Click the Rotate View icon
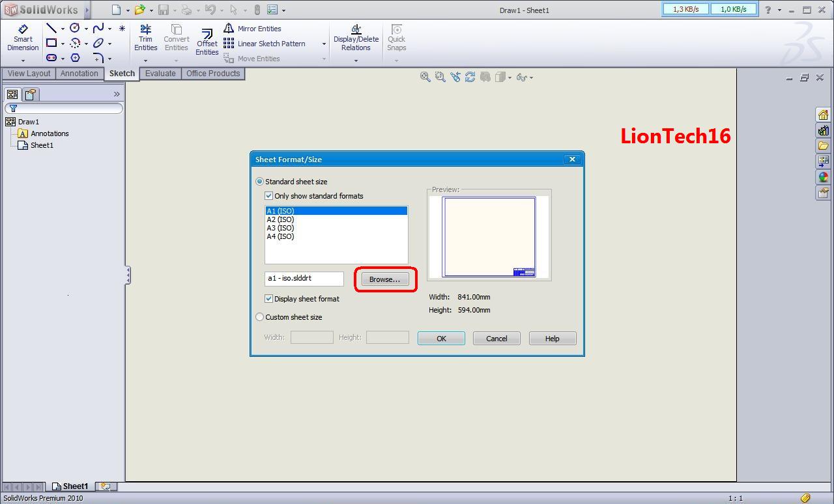 pos(470,77)
